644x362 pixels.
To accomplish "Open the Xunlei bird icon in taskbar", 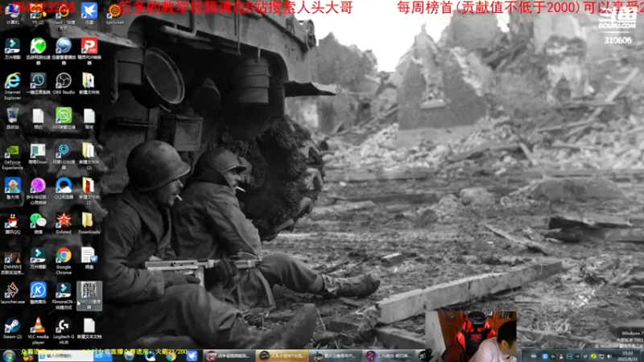I will pyautogui.click(x=192, y=356).
